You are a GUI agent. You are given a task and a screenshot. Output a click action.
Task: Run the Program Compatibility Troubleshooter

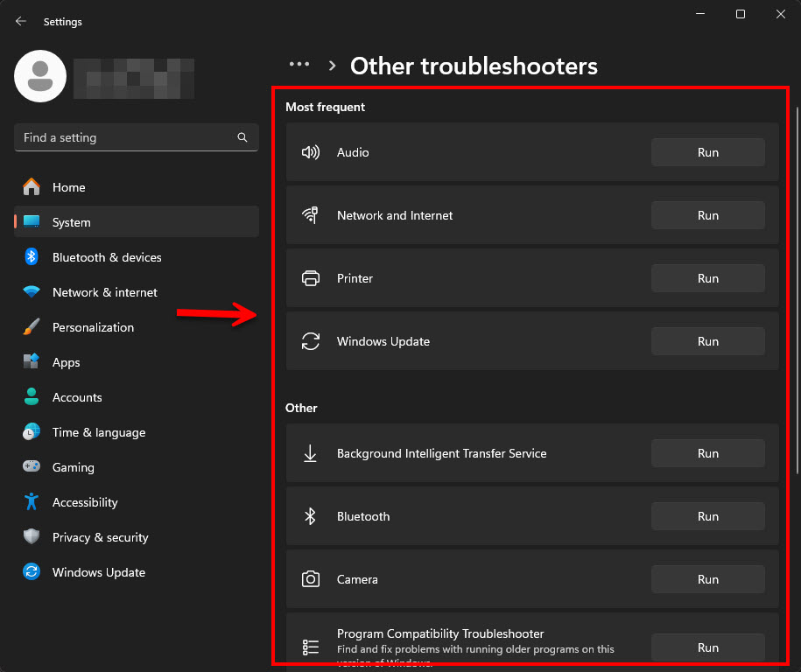pos(708,647)
